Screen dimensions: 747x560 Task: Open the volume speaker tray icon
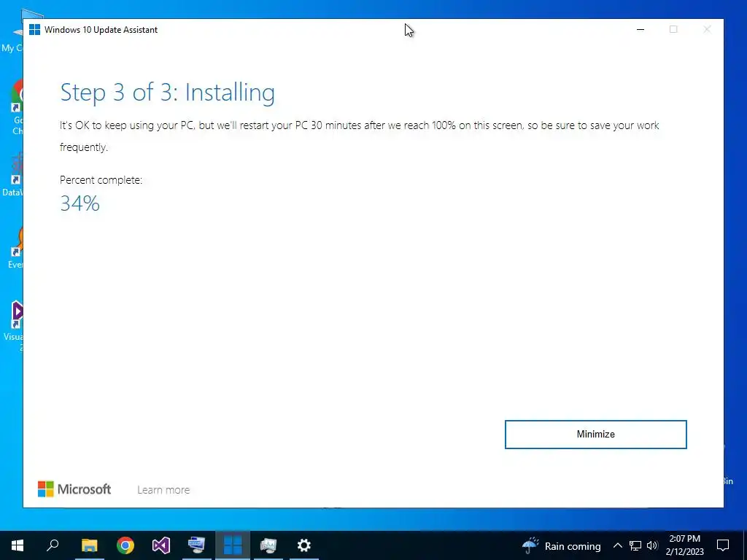(652, 545)
